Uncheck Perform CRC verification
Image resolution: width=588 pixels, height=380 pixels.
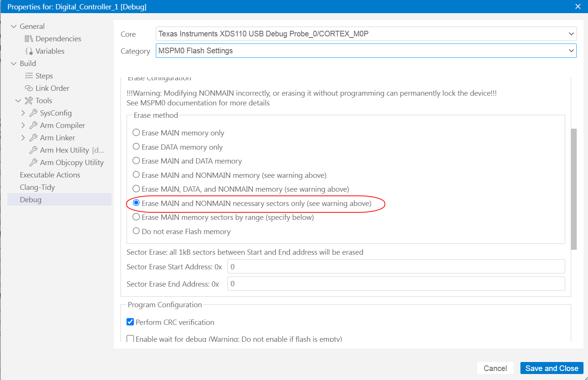point(130,321)
